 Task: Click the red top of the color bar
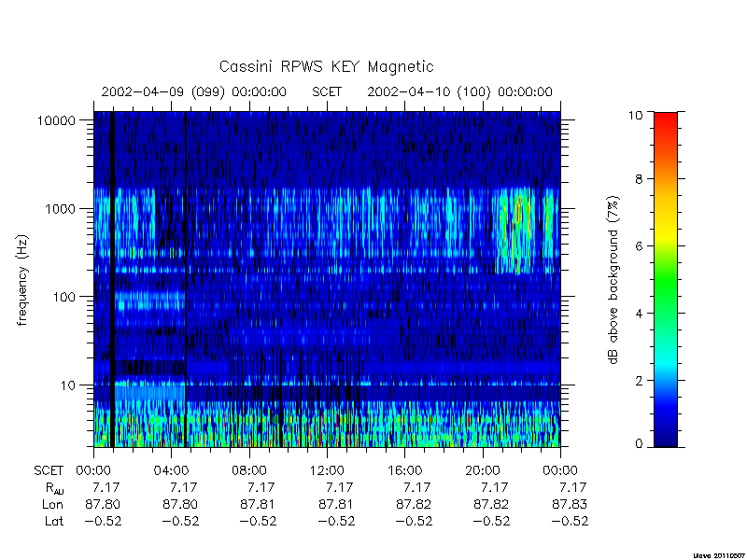coord(666,119)
